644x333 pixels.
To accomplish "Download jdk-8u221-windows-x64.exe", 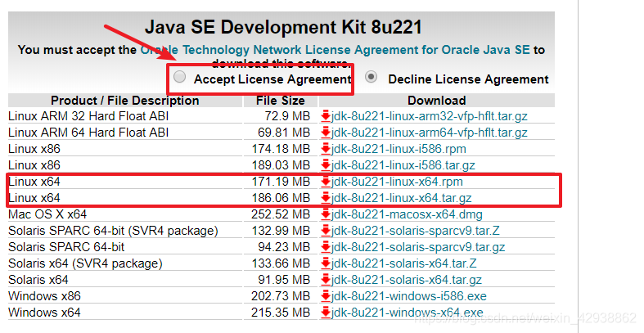I will 407,313.
